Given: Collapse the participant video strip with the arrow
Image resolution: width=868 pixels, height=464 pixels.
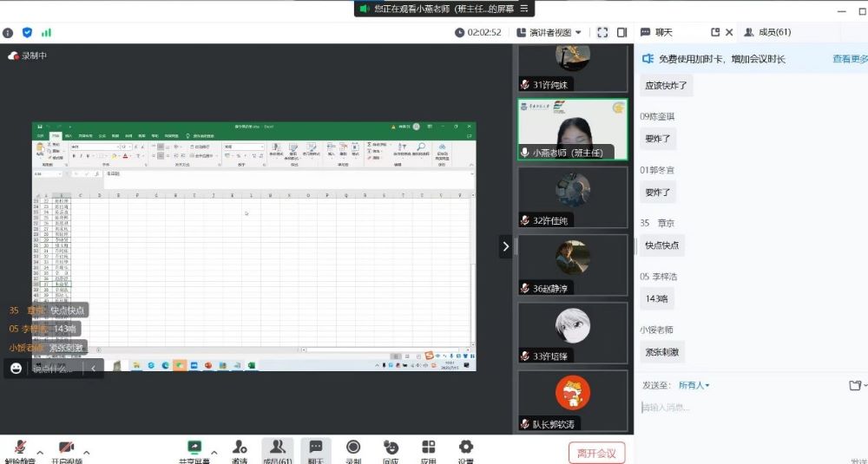Looking at the screenshot, I should point(505,246).
